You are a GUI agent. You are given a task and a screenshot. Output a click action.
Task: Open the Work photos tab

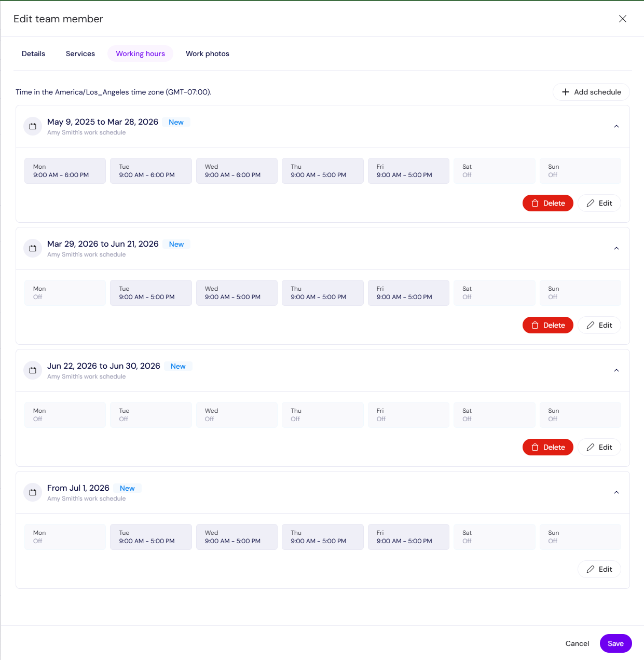point(207,53)
